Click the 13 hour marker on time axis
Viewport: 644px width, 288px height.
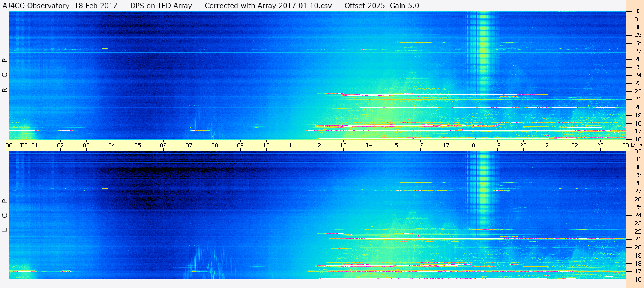[x=343, y=145]
